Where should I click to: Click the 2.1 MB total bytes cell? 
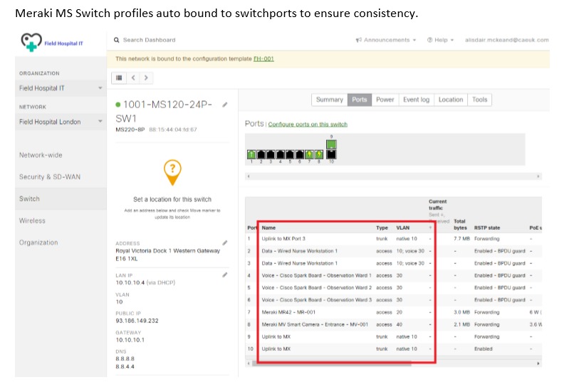[x=461, y=324]
